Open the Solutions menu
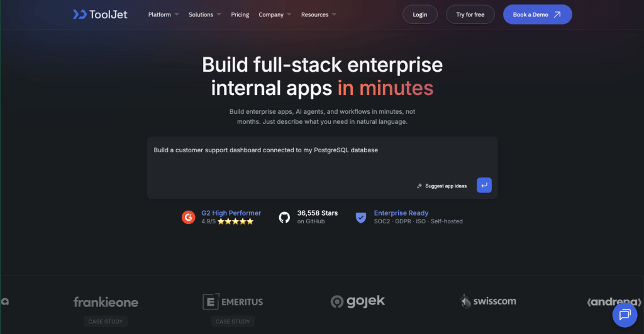The width and height of the screenshot is (644, 334). click(x=201, y=14)
